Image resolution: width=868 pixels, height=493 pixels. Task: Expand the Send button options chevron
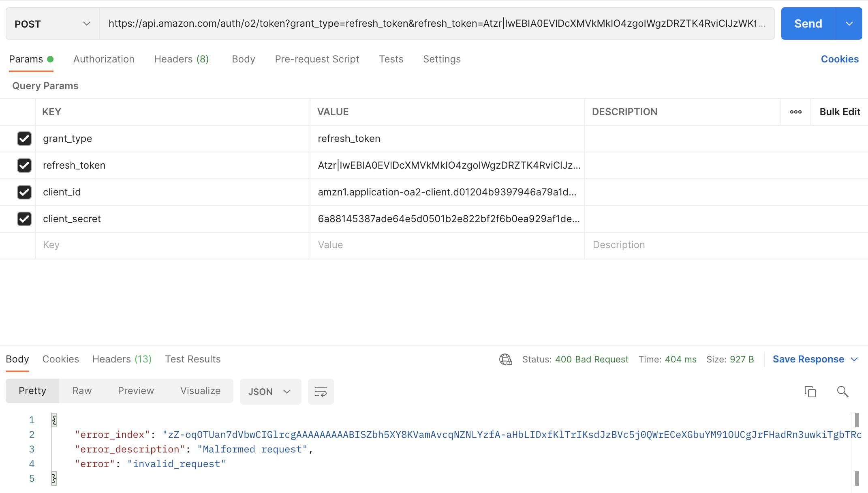[x=850, y=24]
